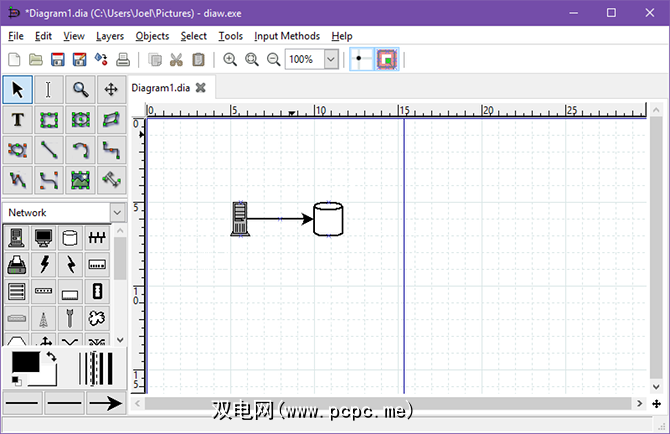Add the Network printer shape
Image resolution: width=670 pixels, height=434 pixels.
click(17, 265)
